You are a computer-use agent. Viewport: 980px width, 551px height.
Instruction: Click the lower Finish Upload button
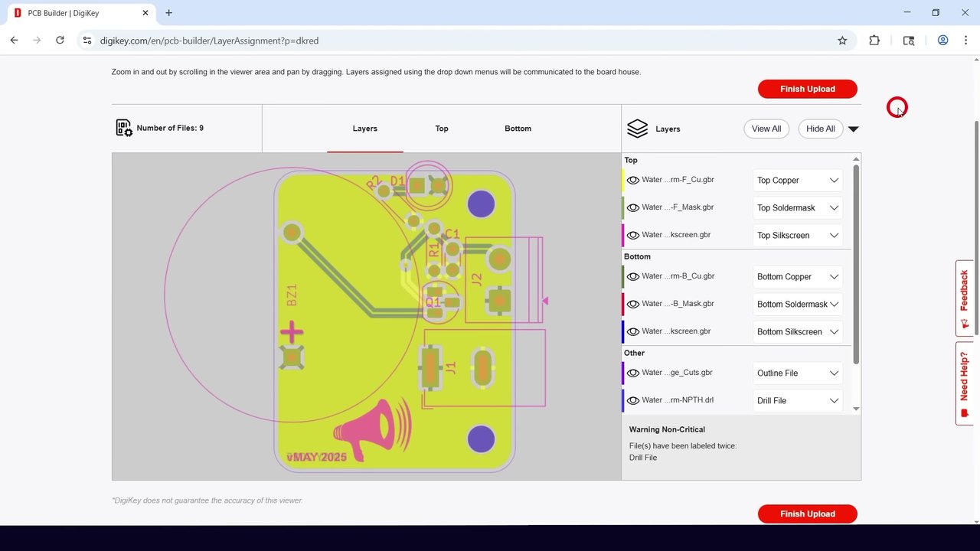pos(808,514)
